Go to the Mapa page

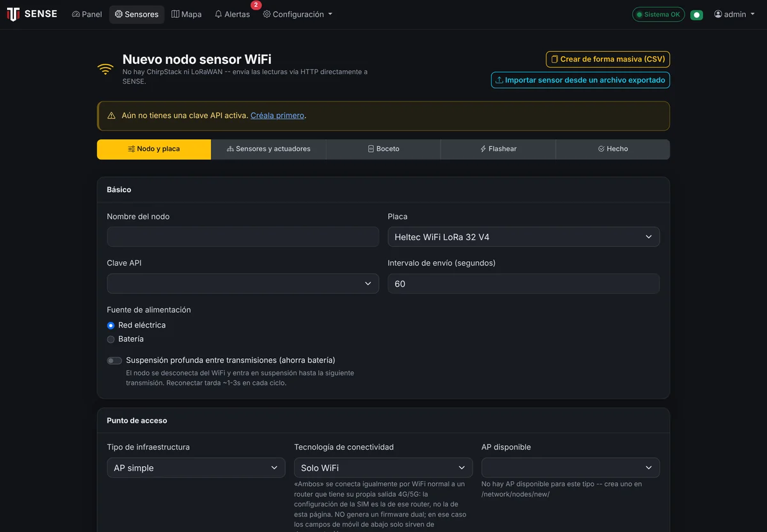(x=187, y=14)
